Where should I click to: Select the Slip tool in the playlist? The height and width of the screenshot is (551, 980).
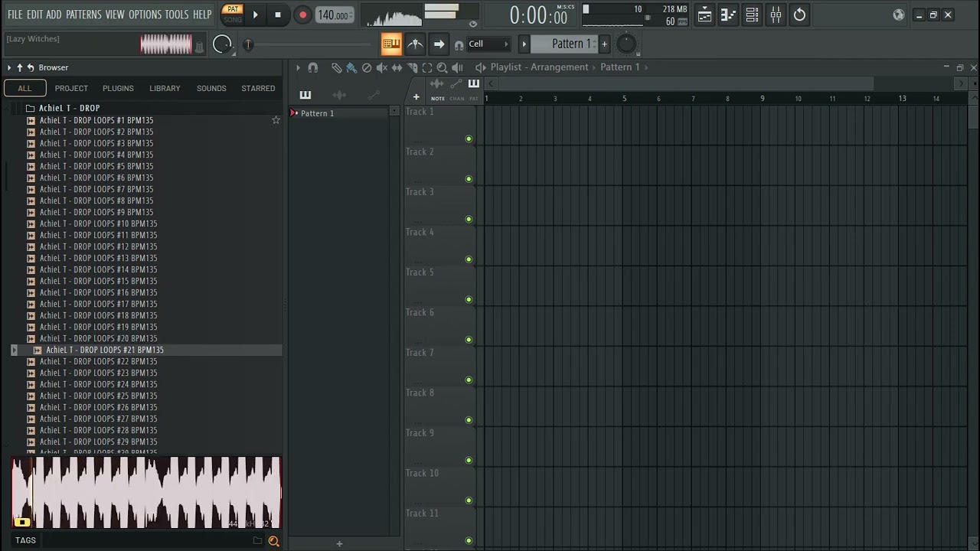pyautogui.click(x=397, y=67)
